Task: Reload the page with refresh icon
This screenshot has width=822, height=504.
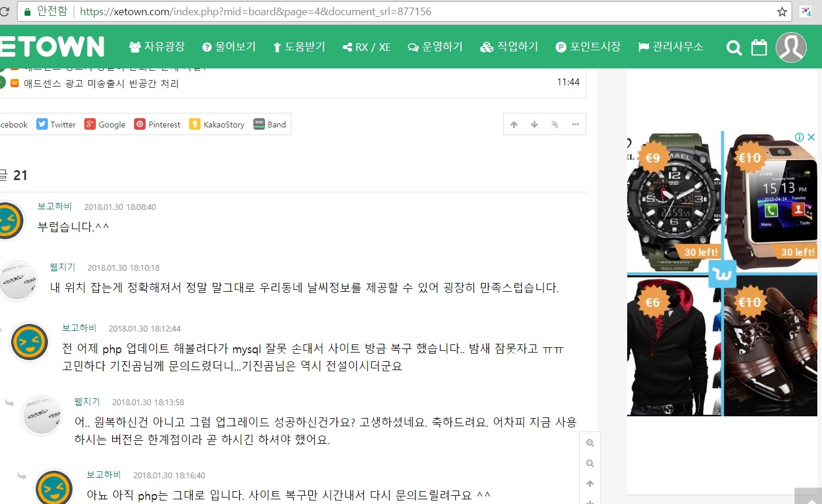Action: tap(5, 12)
